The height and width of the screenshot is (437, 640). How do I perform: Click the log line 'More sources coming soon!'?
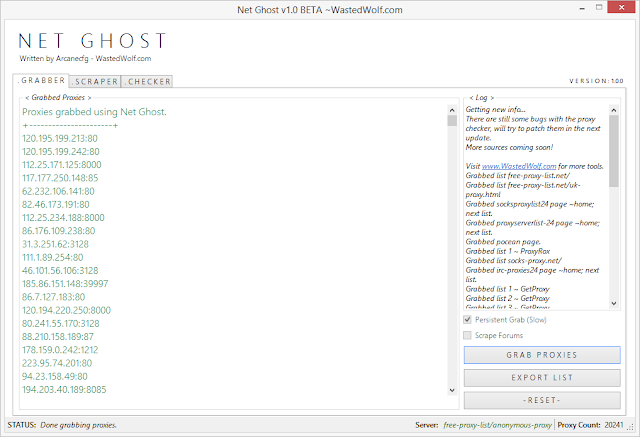509,147
